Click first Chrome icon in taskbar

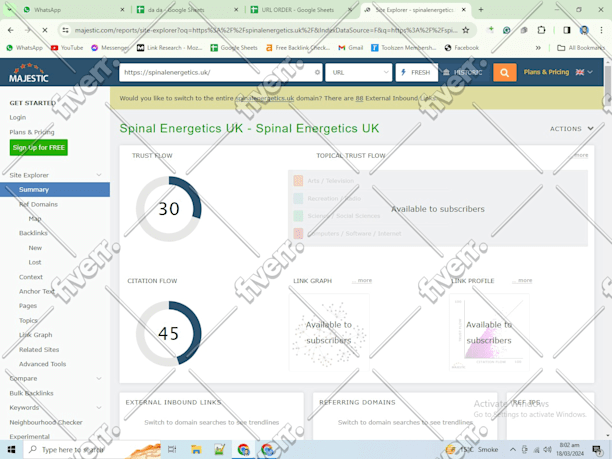244,450
